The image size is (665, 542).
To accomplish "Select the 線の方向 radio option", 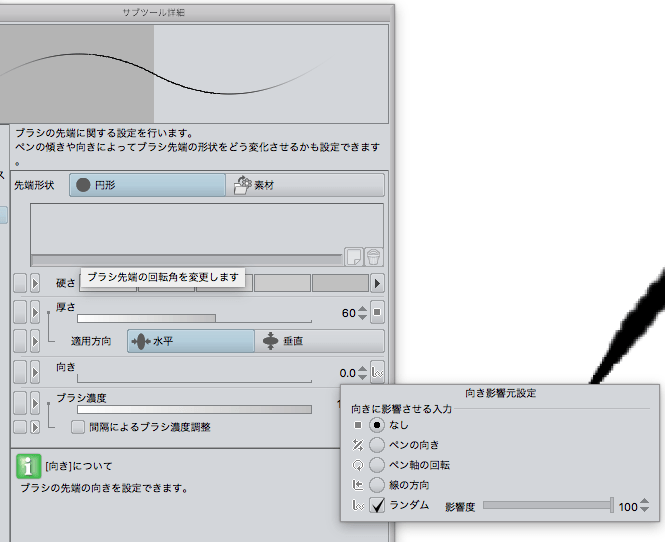I will pos(377,485).
